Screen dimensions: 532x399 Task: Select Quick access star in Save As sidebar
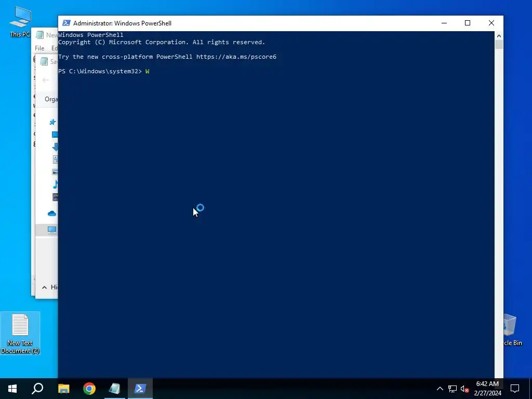52,122
